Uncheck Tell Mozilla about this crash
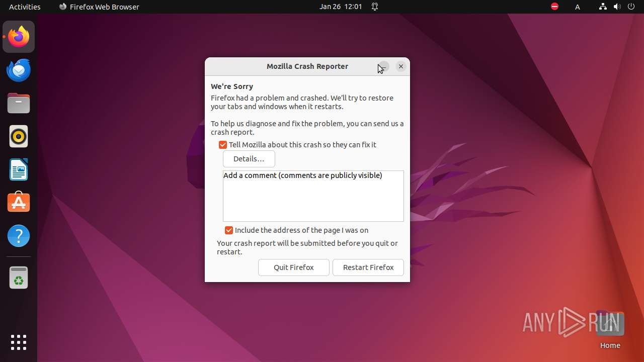Screen dimensions: 644x362 point(223,145)
